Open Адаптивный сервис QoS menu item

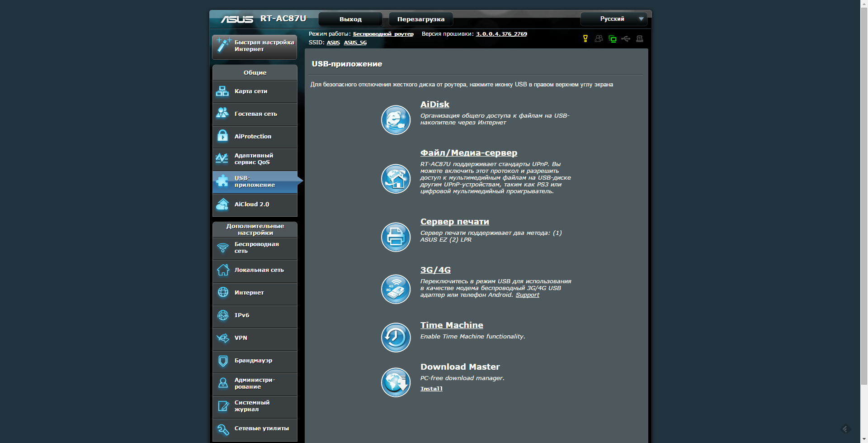[x=255, y=159]
